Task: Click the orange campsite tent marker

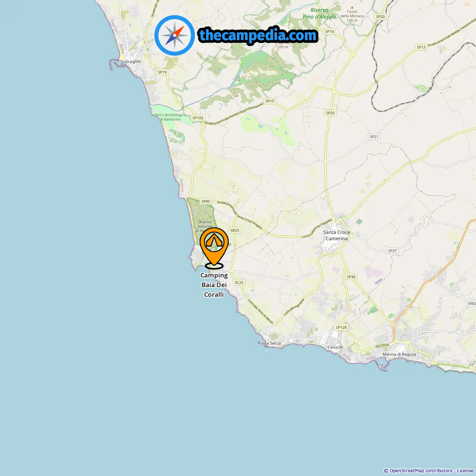Action: point(214,247)
